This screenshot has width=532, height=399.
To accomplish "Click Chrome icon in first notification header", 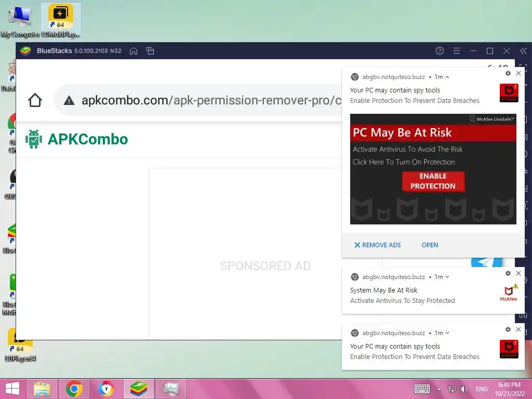I will [354, 77].
